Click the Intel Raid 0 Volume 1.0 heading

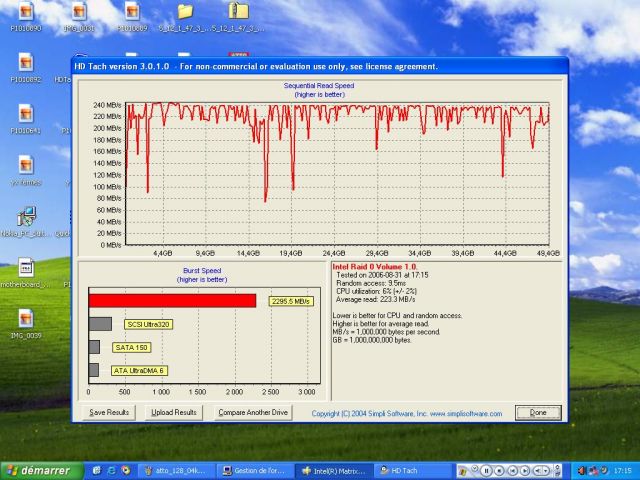click(x=375, y=267)
